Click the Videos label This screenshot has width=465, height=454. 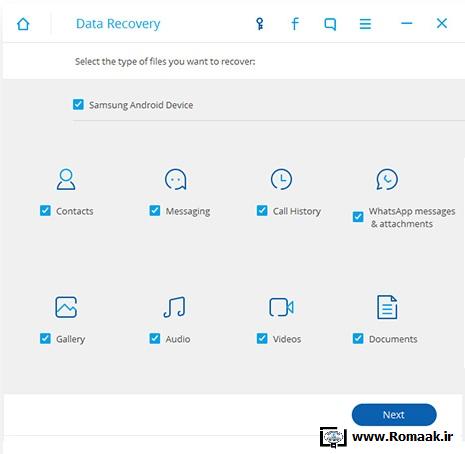point(287,339)
